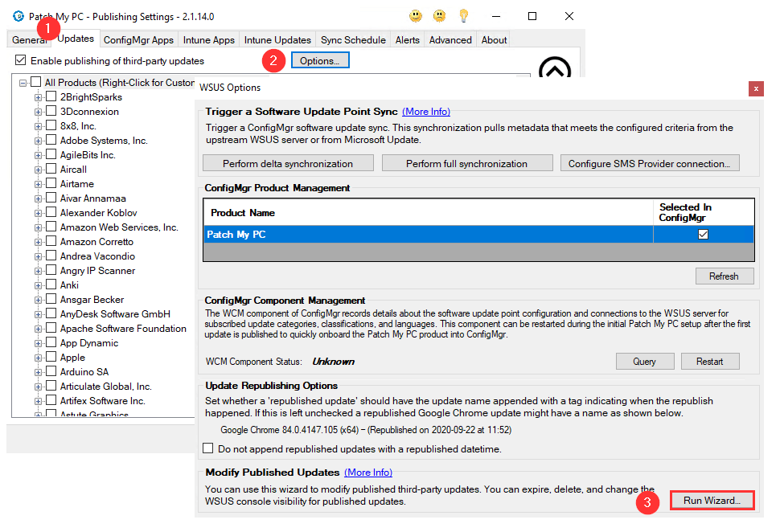The height and width of the screenshot is (532, 780).
Task: Click the sad smiley feedback icon
Action: pyautogui.click(x=439, y=16)
